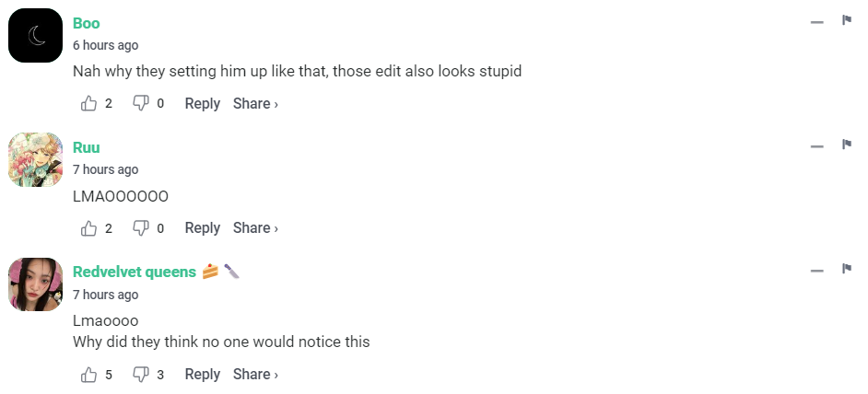Image resolution: width=868 pixels, height=394 pixels.
Task: Reply to Boo's comment
Action: coord(202,104)
